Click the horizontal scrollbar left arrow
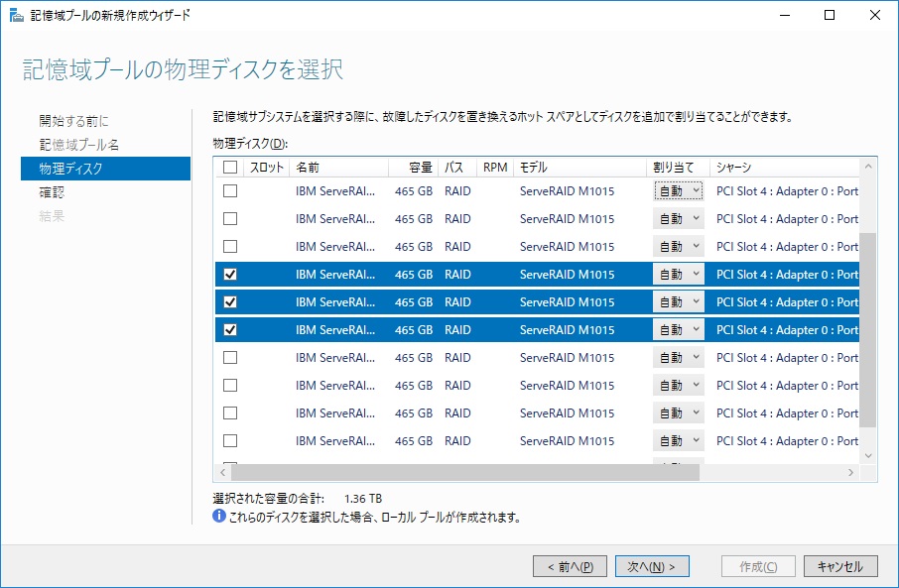The width and height of the screenshot is (899, 588). (x=222, y=472)
